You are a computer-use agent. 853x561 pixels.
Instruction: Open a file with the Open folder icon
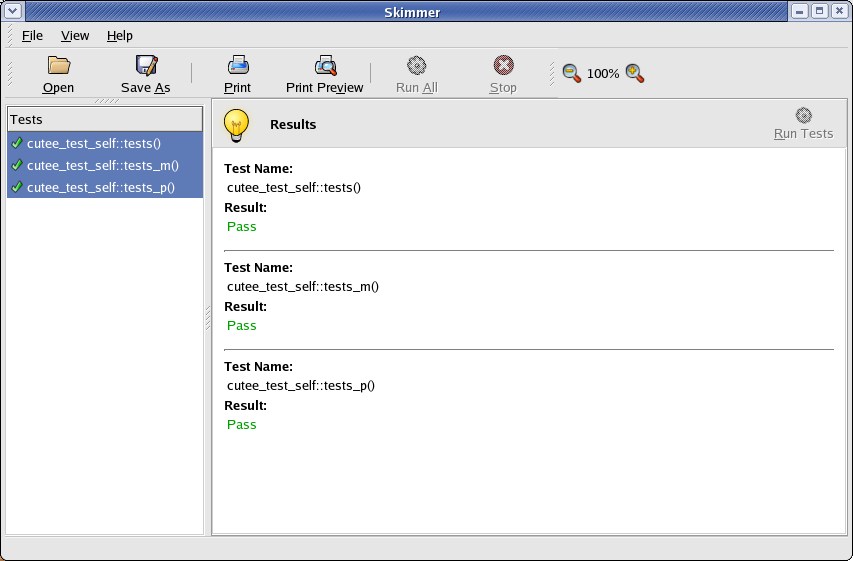coord(58,65)
